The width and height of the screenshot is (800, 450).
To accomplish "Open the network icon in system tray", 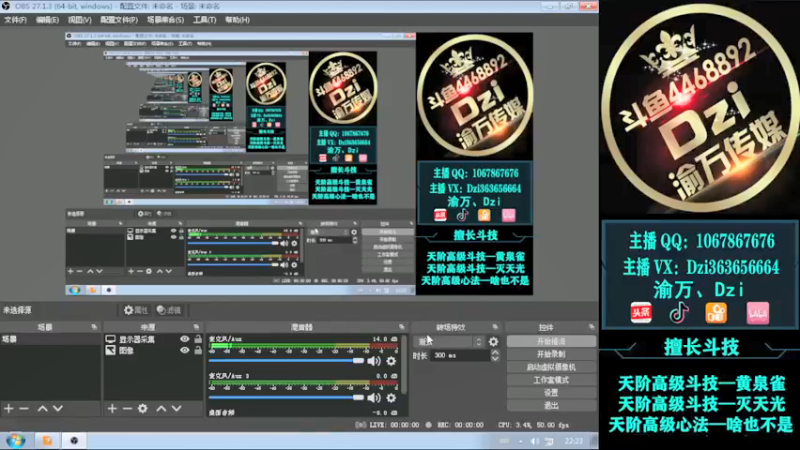I will pos(549,441).
